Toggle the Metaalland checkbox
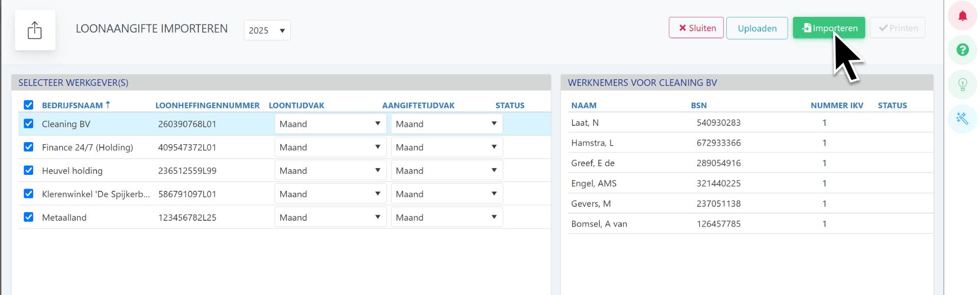 [x=29, y=217]
